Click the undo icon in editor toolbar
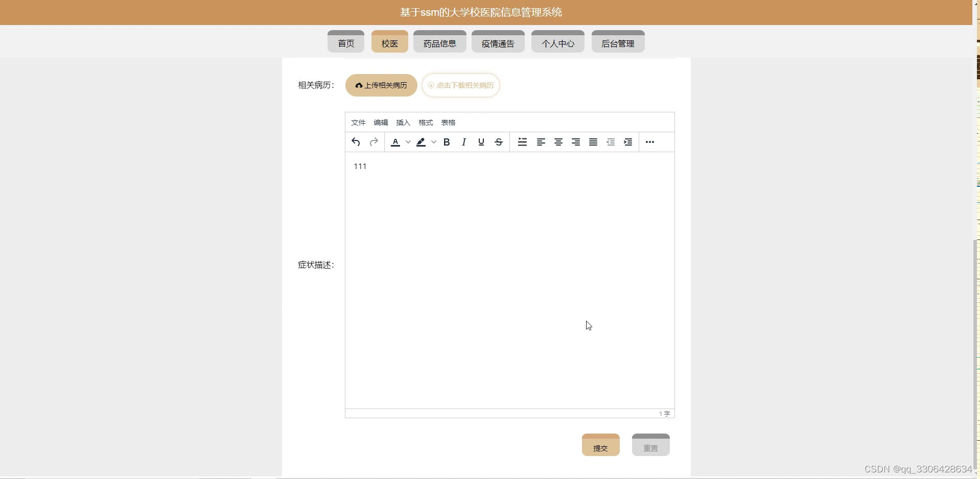Viewport: 980px width, 479px height. click(x=356, y=142)
